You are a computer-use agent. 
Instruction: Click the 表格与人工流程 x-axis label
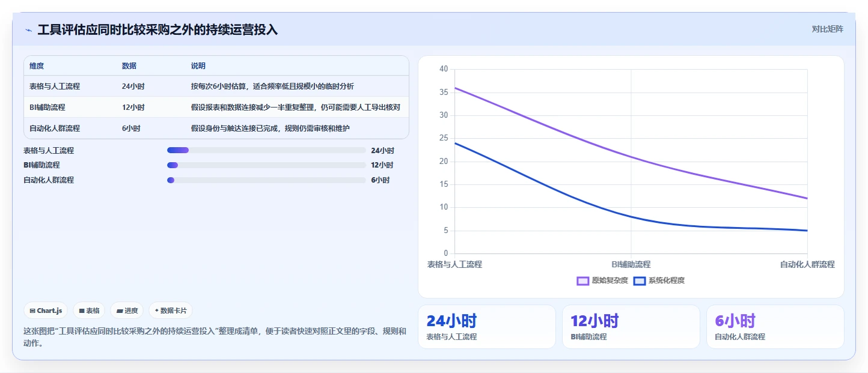(x=454, y=264)
